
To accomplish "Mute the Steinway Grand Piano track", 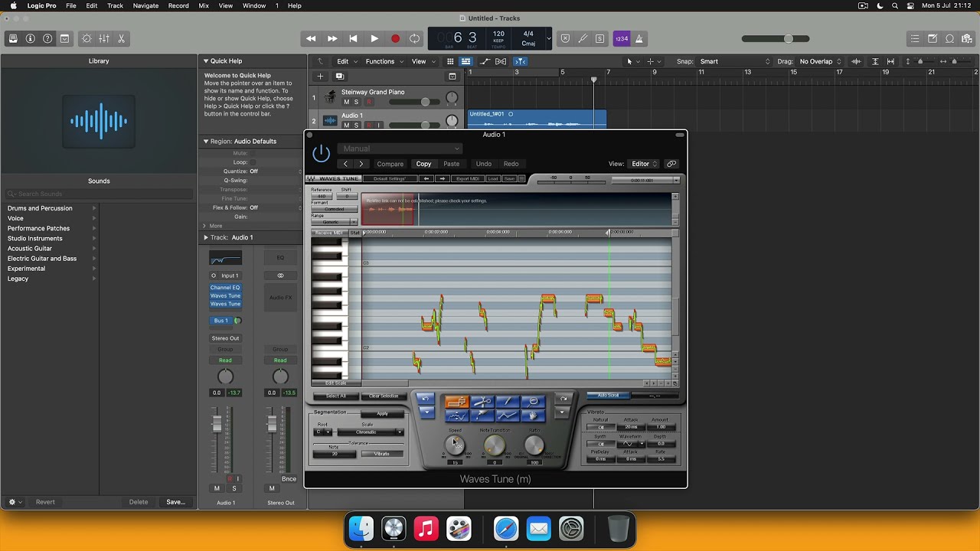I will tap(346, 102).
